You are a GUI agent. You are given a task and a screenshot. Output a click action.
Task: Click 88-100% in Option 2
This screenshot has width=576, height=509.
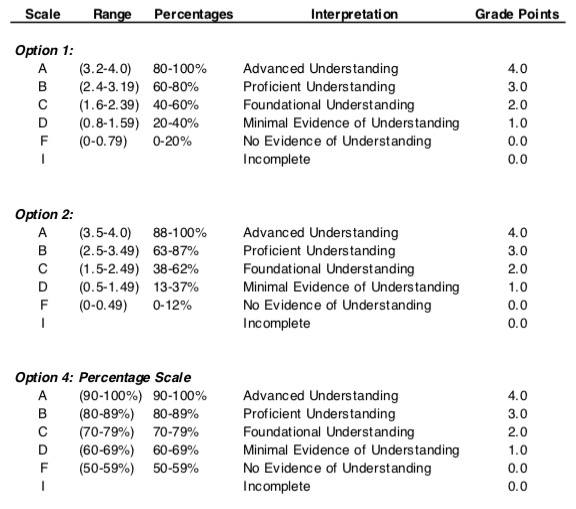point(180,232)
